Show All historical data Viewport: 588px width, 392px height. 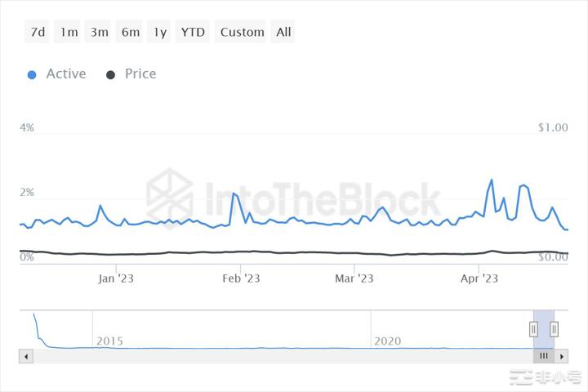tap(283, 32)
